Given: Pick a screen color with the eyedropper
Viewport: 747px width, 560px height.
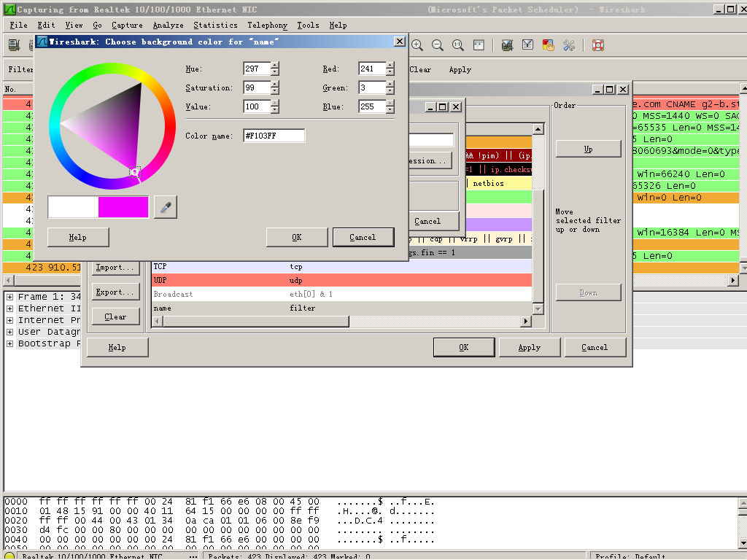Looking at the screenshot, I should point(166,207).
